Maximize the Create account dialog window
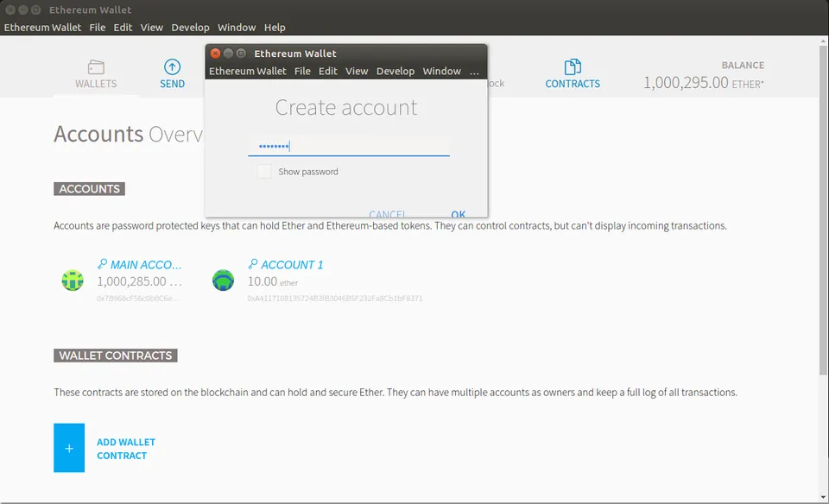The width and height of the screenshot is (829, 504). 241,54
